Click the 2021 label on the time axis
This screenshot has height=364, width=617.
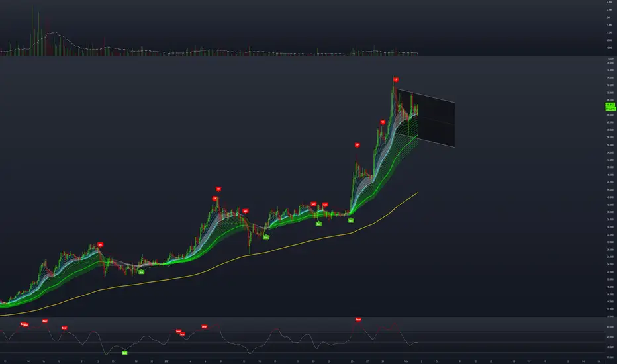[167, 361]
